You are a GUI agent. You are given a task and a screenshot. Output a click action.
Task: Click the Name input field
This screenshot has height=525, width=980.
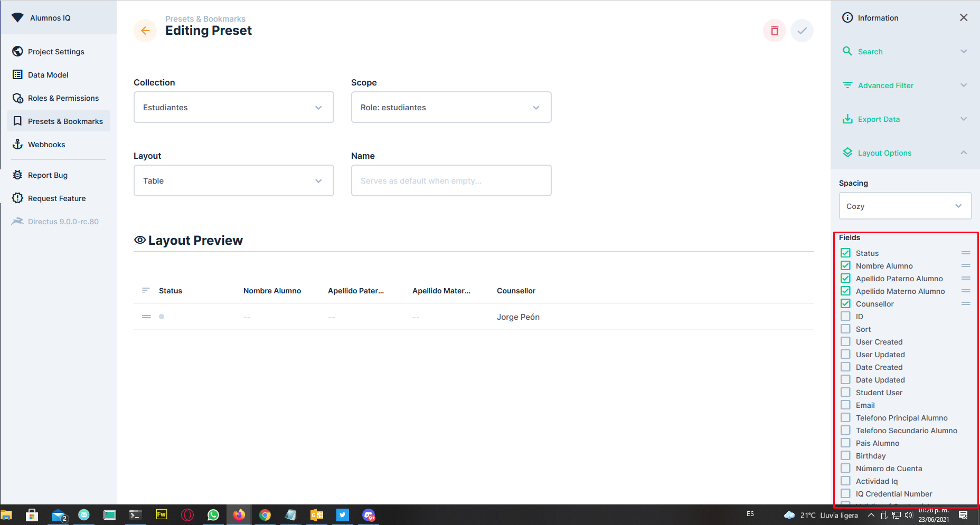[451, 180]
